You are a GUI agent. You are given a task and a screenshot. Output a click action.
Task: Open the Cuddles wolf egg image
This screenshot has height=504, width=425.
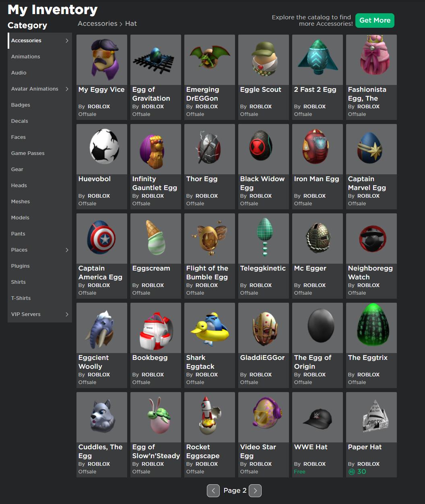pyautogui.click(x=102, y=417)
